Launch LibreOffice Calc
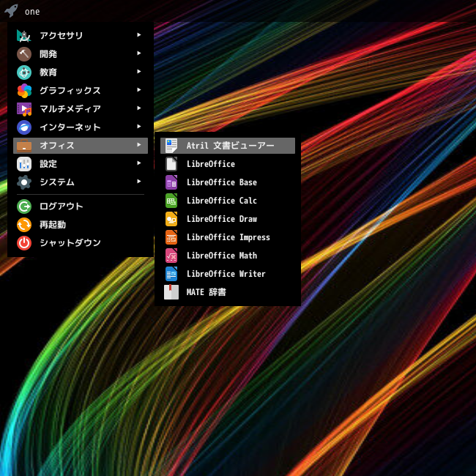Image resolution: width=476 pixels, height=476 pixels. point(228,201)
